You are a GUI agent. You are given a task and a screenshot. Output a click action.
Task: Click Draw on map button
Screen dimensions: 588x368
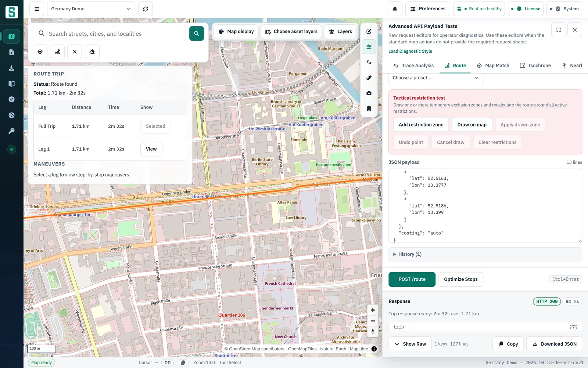[472, 125]
